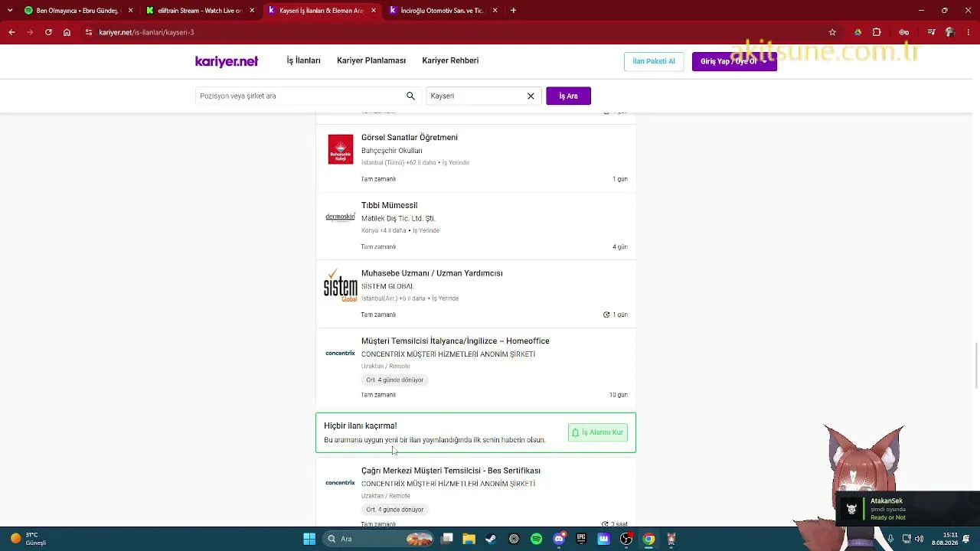Viewport: 980px width, 551px height.
Task: Open the taskbar weather widget
Action: 29,539
